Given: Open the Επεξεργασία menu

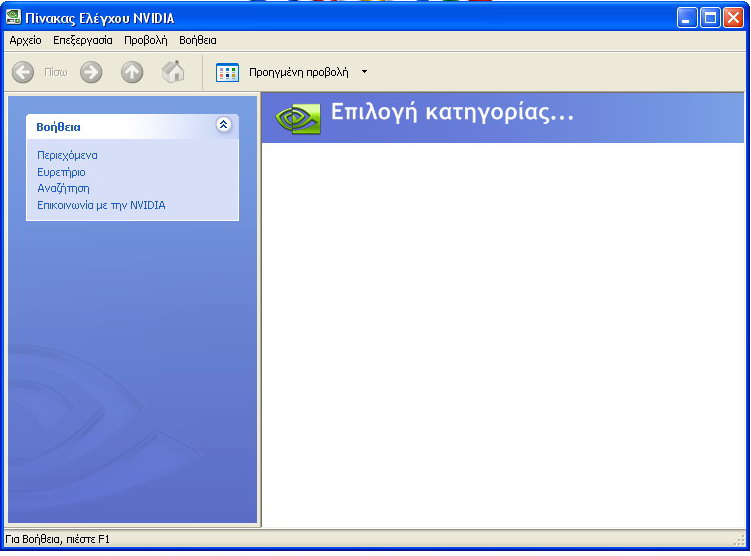Looking at the screenshot, I should (82, 40).
